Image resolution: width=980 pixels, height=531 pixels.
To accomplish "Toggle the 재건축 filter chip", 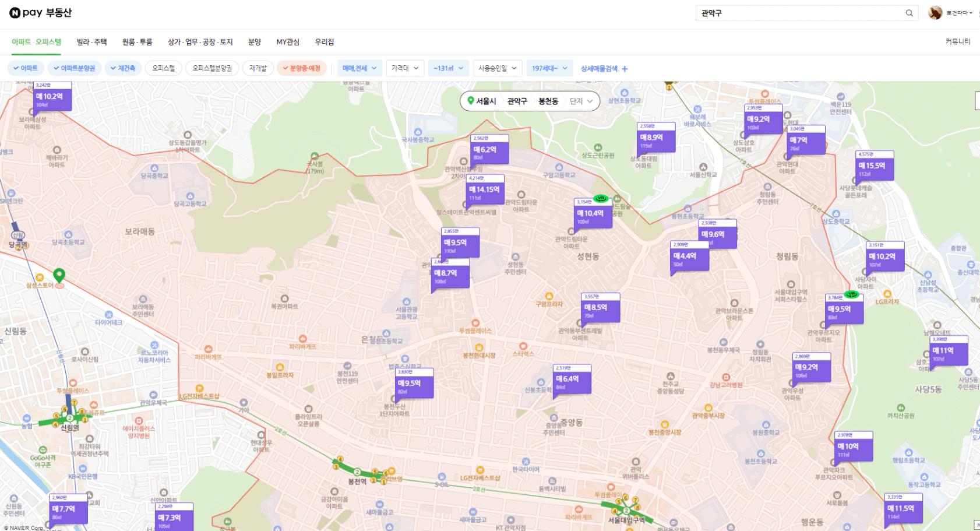I will point(122,68).
